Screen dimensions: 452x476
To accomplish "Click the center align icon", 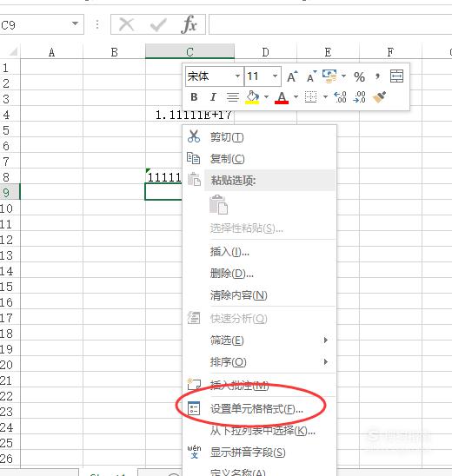I will click(x=233, y=97).
